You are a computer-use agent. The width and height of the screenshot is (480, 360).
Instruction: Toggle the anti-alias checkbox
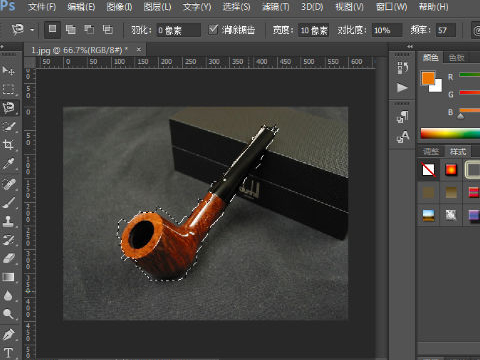(213, 30)
